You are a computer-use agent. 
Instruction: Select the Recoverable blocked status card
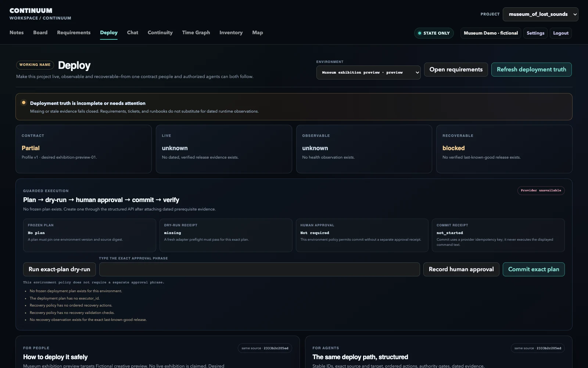[504, 149]
